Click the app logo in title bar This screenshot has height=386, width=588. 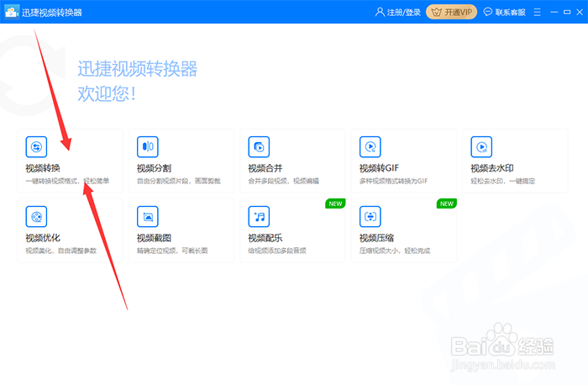(11, 12)
